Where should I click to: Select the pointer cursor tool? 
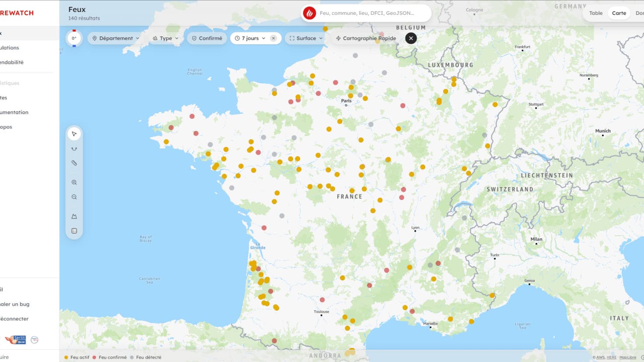pyautogui.click(x=74, y=134)
